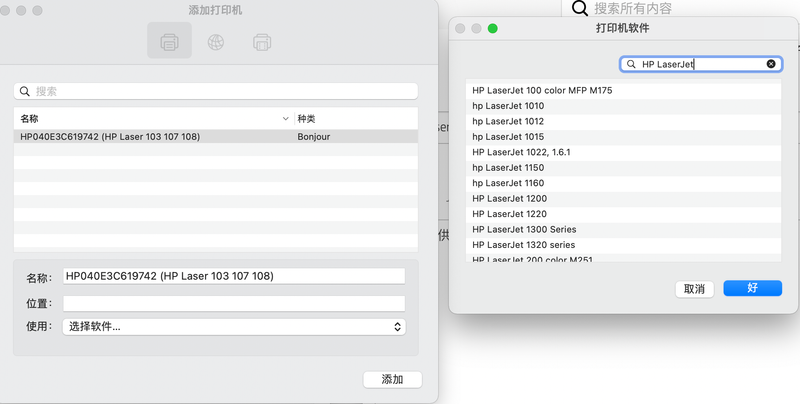800x404 pixels.
Task: Open the Windows printer toolbar icon
Action: pos(261,42)
